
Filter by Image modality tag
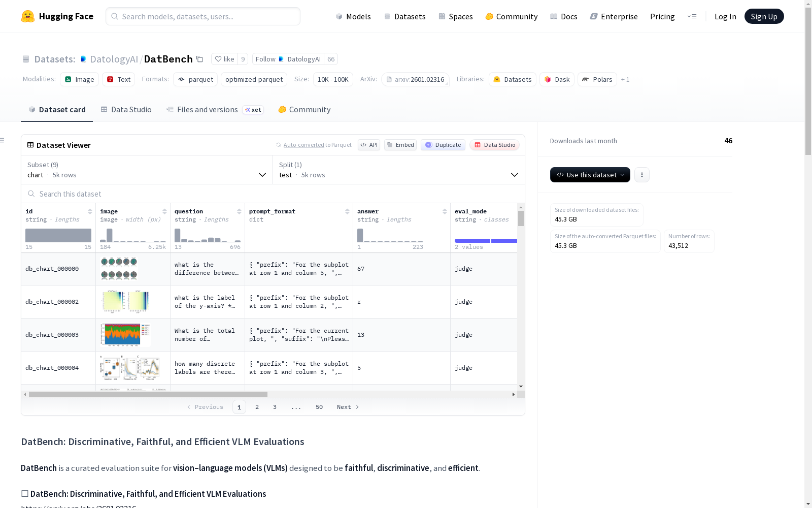pyautogui.click(x=80, y=79)
